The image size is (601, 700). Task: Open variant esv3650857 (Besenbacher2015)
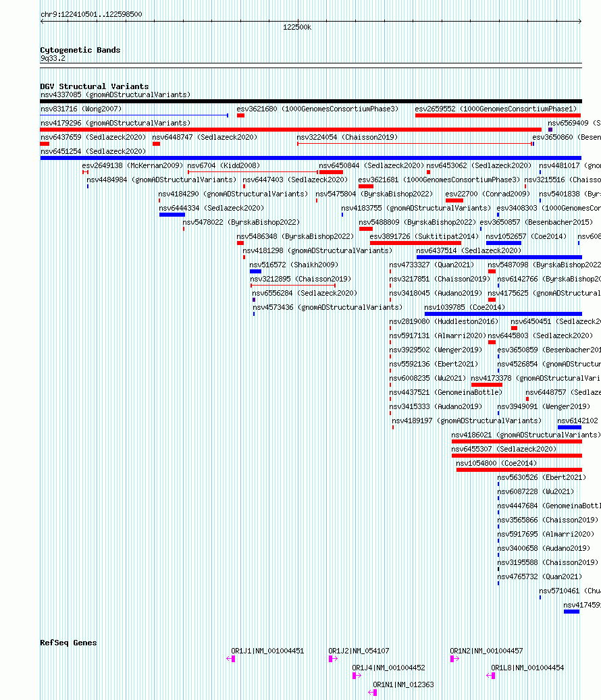(x=536, y=222)
